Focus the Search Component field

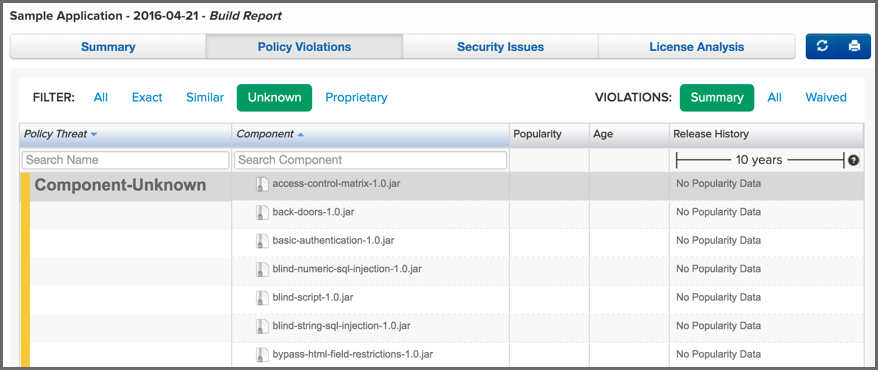370,160
